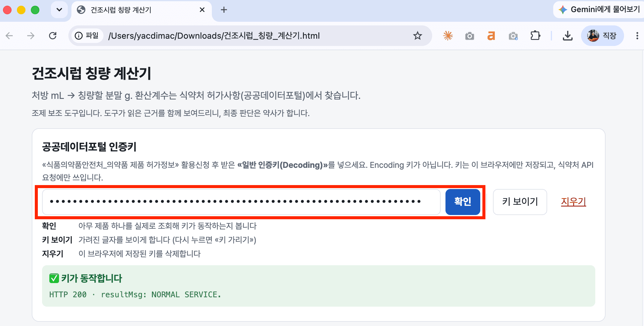Click the blue 확인 button

(x=463, y=202)
